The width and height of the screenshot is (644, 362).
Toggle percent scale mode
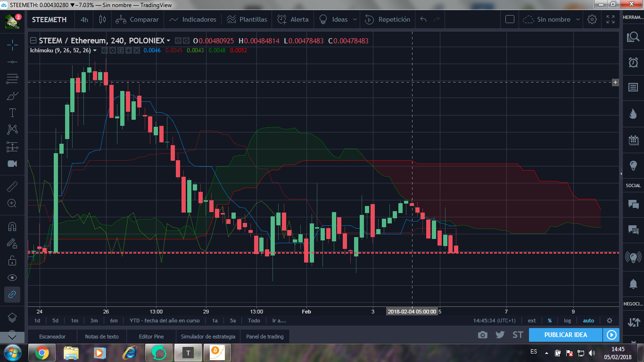click(550, 321)
